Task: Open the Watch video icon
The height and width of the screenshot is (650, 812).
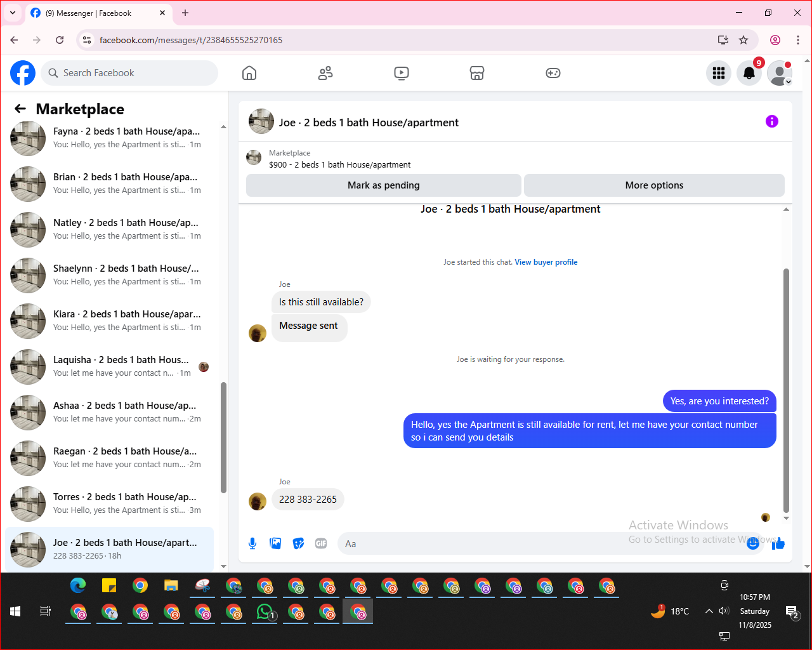Action: [402, 73]
